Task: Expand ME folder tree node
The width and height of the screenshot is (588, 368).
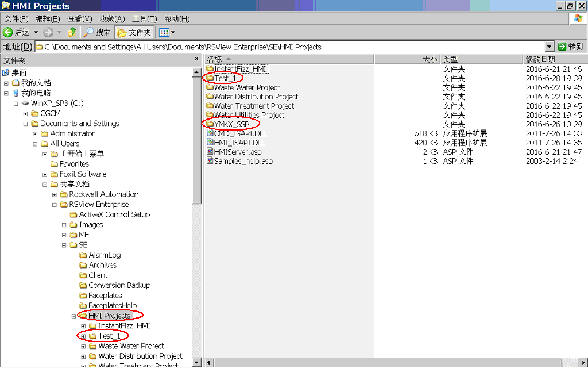Action: click(64, 235)
